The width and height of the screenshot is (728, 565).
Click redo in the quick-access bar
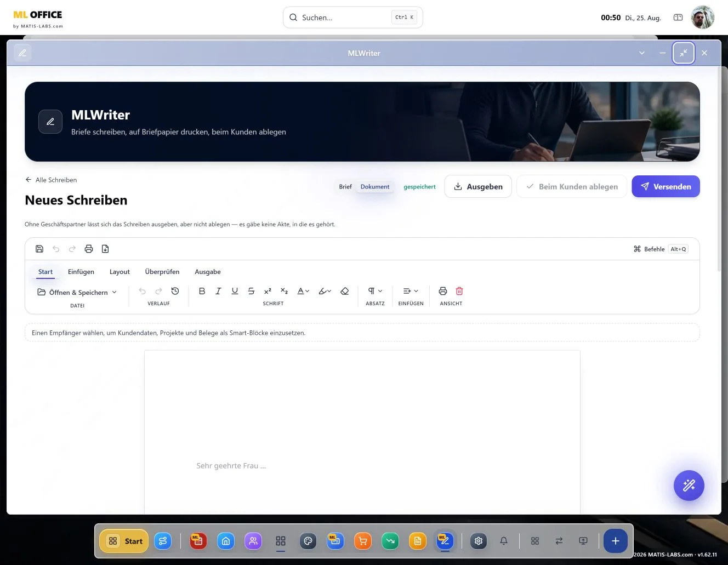click(72, 249)
